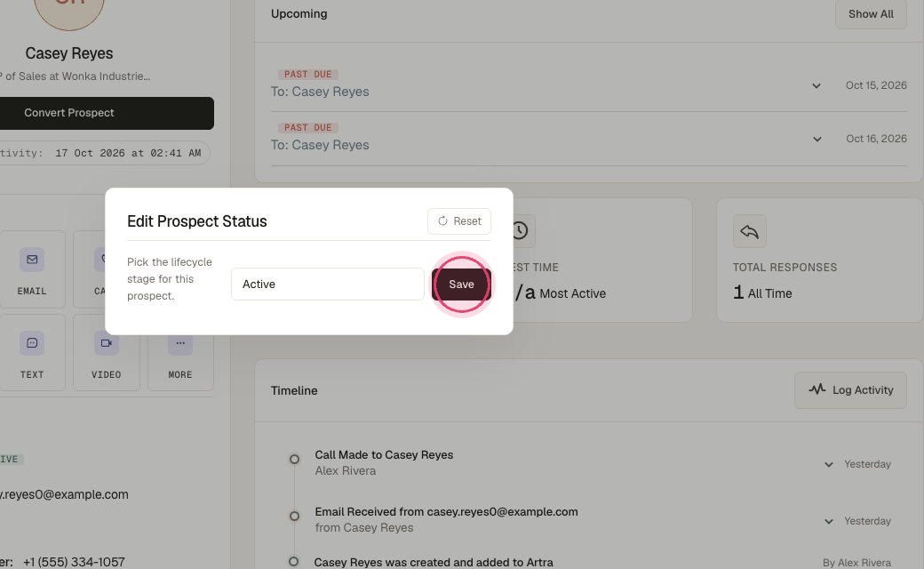Click "Most Active" text on the time card

tap(573, 293)
